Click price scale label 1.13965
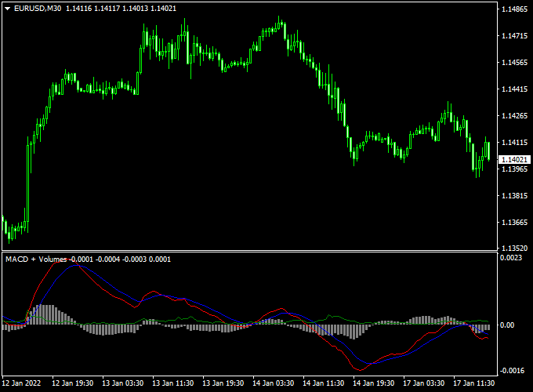533x392 pixels. 515,169
